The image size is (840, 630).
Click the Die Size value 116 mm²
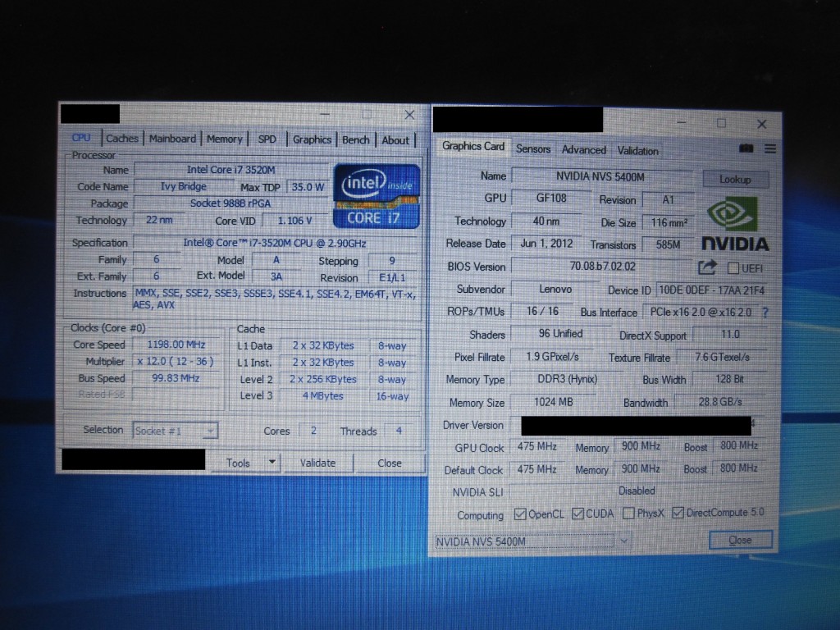coord(669,222)
